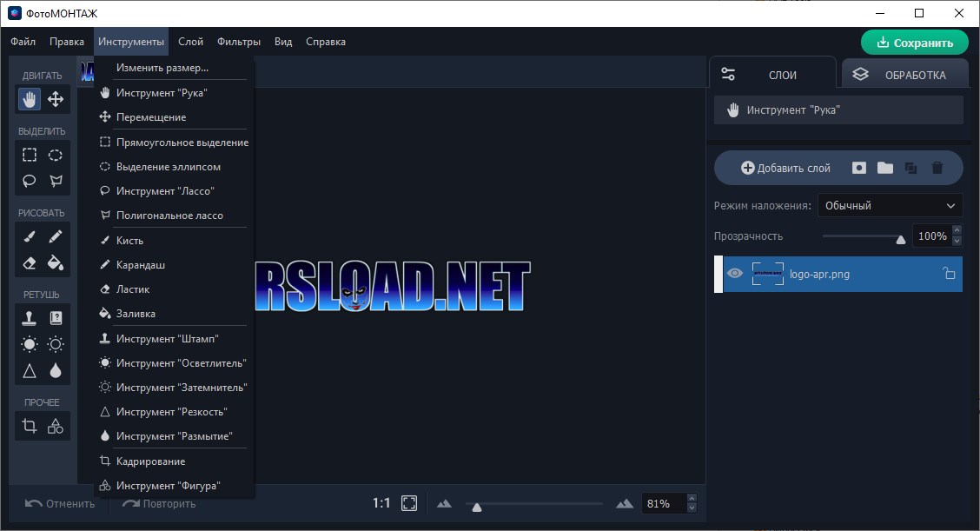This screenshot has height=531, width=980.
Task: Close the open Инструменты menu in menu bar
Action: 131,41
